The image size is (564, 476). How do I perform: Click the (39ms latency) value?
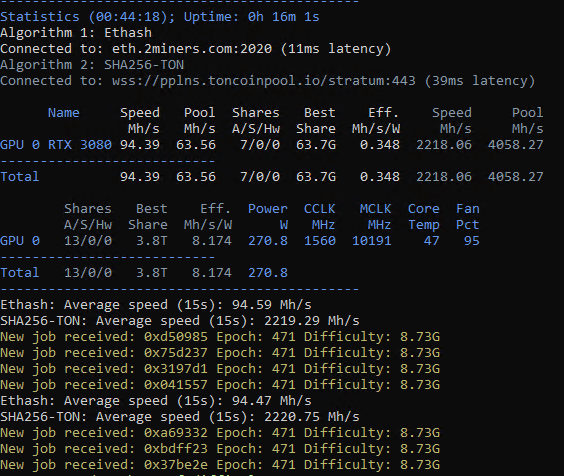click(x=479, y=81)
